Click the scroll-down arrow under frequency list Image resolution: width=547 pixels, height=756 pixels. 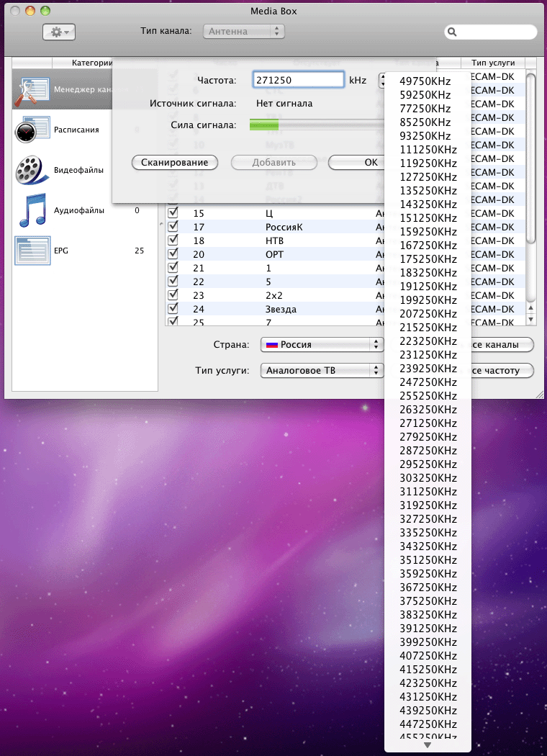[x=428, y=745]
